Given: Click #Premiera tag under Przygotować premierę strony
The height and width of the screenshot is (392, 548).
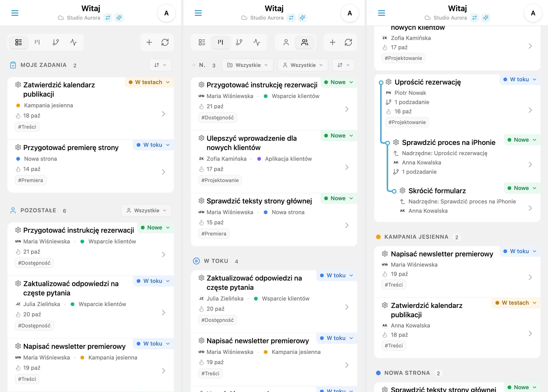Looking at the screenshot, I should point(31,180).
